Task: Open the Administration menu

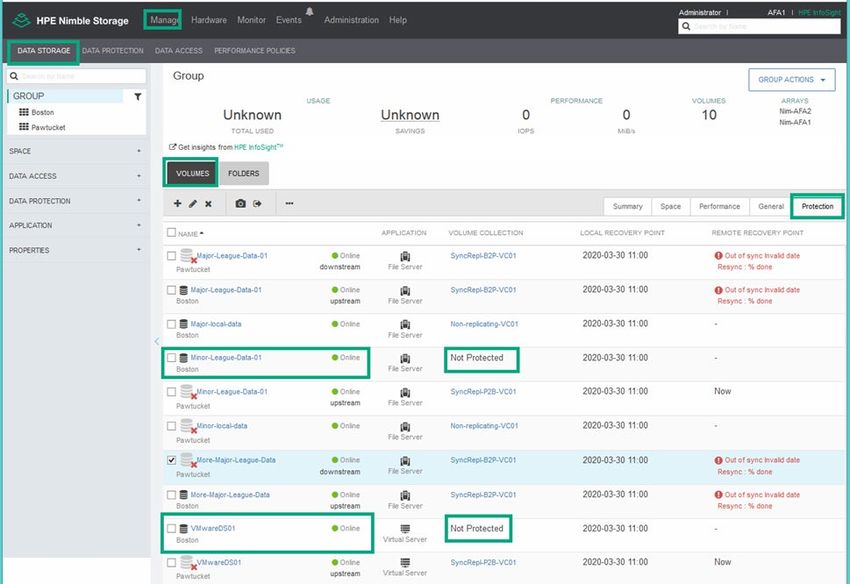Action: [x=351, y=20]
